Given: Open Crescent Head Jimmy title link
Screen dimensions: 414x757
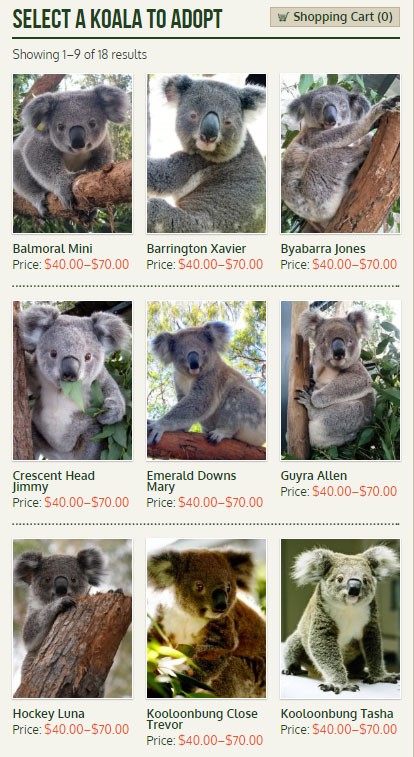Looking at the screenshot, I should 54,481.
